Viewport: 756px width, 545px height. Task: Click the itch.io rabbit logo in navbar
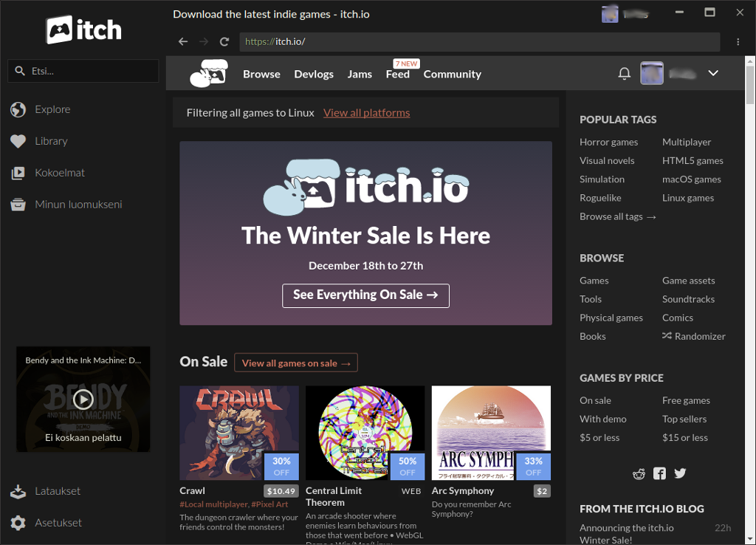[x=209, y=73]
